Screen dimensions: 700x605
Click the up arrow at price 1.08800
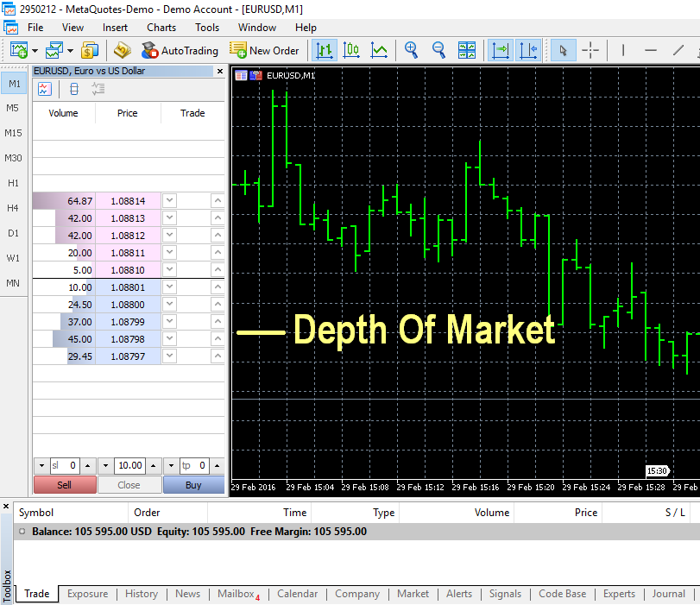(218, 304)
